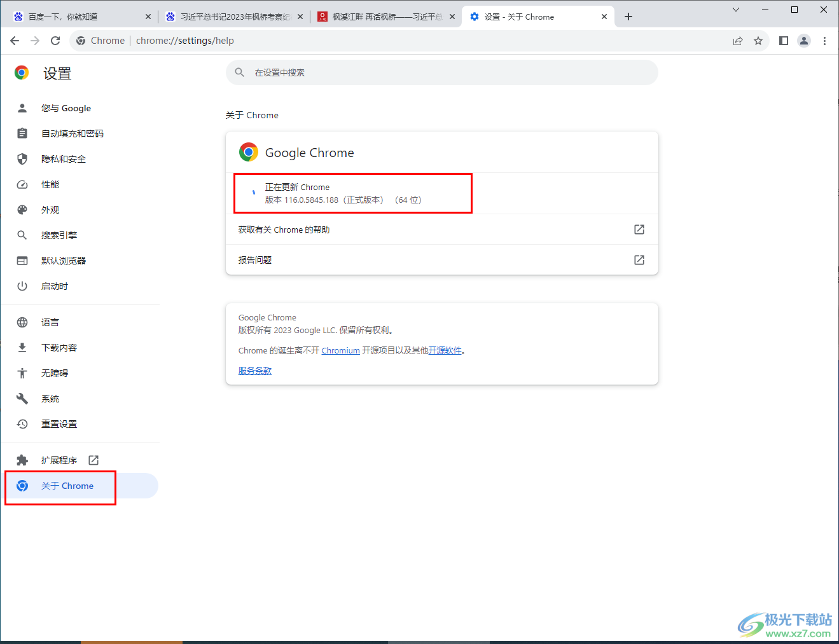Image resolution: width=839 pixels, height=644 pixels.
Task: Click the palette icon beside 外观
Action: 22,210
